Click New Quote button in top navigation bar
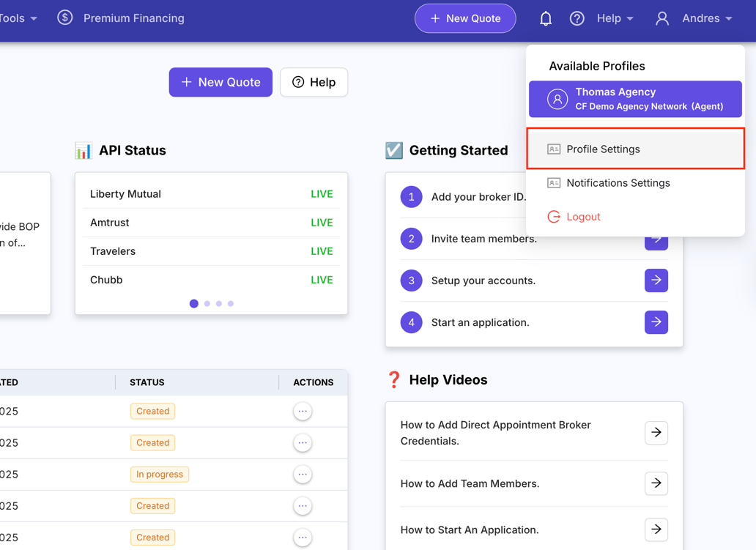The height and width of the screenshot is (550, 756). pyautogui.click(x=465, y=18)
